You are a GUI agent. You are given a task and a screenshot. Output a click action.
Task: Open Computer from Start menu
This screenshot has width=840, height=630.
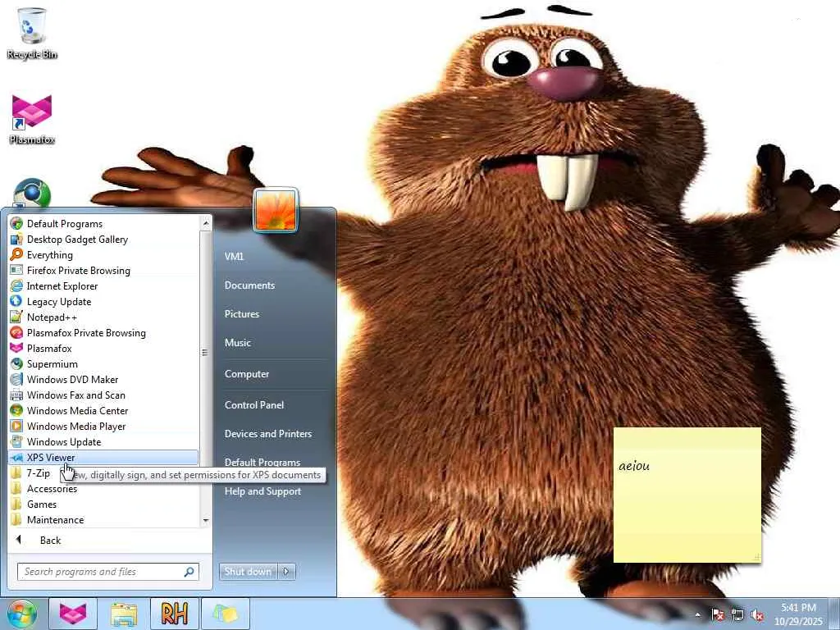pyautogui.click(x=246, y=374)
